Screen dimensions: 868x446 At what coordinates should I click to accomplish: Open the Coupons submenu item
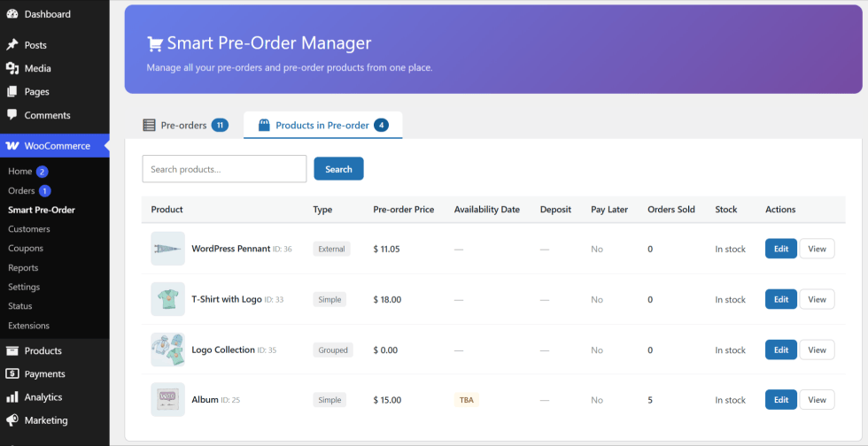click(x=26, y=249)
